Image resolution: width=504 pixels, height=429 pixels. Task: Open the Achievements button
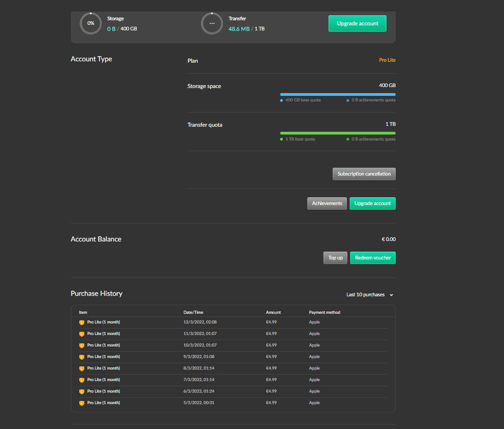pyautogui.click(x=327, y=204)
